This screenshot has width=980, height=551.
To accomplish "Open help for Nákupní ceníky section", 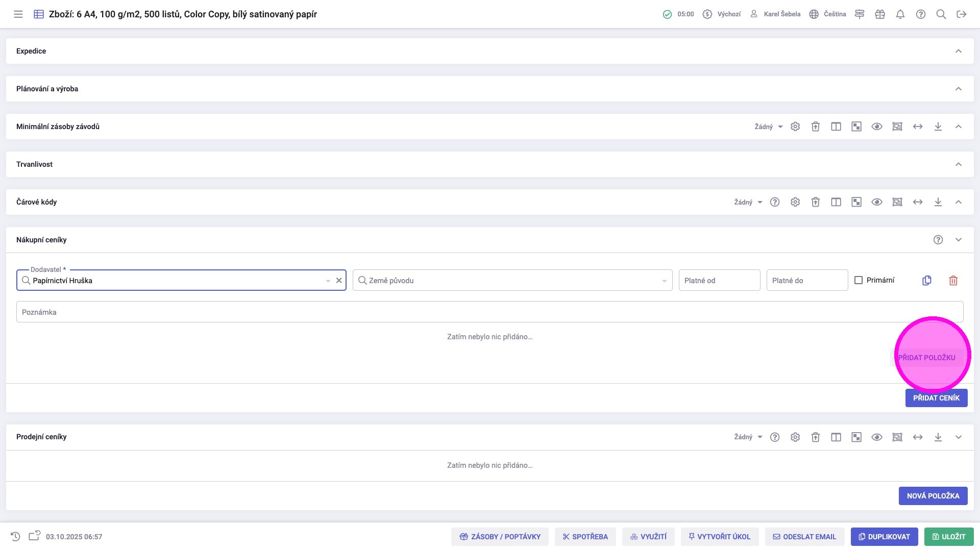I will click(x=938, y=240).
